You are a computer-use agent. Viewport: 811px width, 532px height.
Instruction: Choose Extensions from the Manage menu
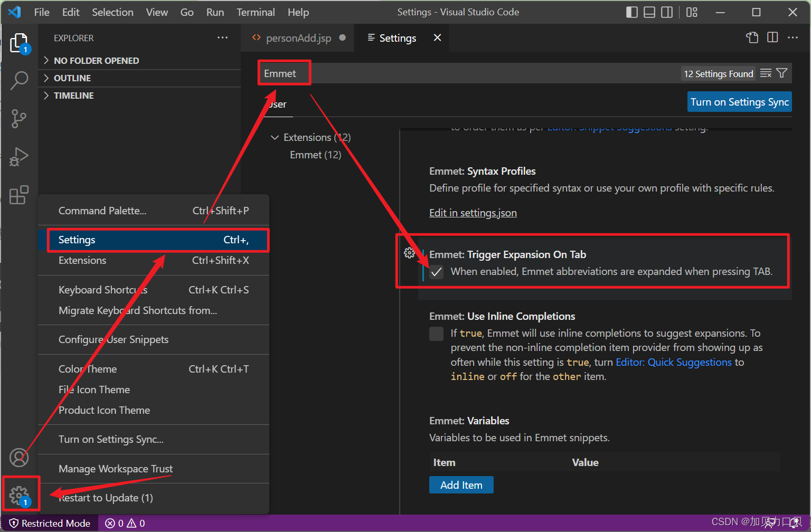coord(154,260)
